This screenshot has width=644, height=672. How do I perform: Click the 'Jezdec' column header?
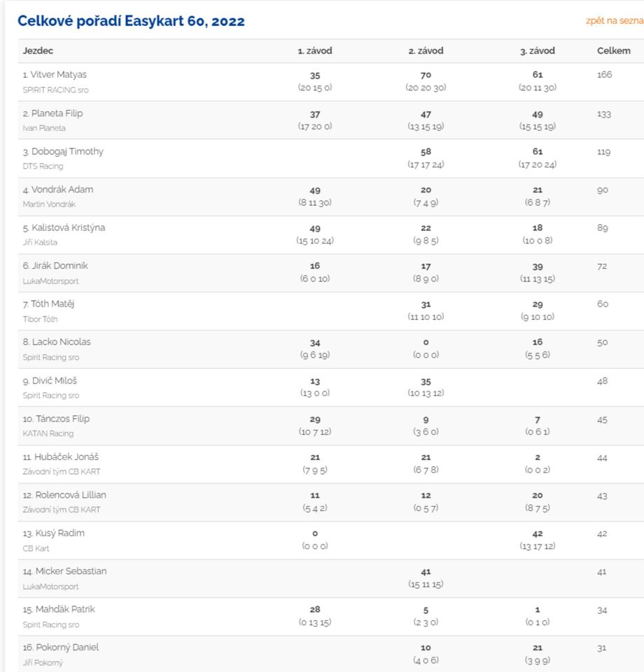click(38, 51)
